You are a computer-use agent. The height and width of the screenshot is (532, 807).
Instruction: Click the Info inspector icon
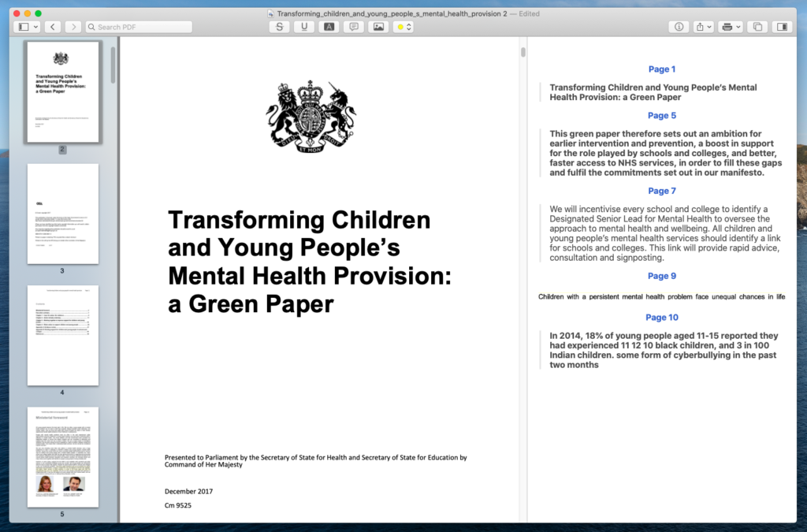tap(678, 26)
